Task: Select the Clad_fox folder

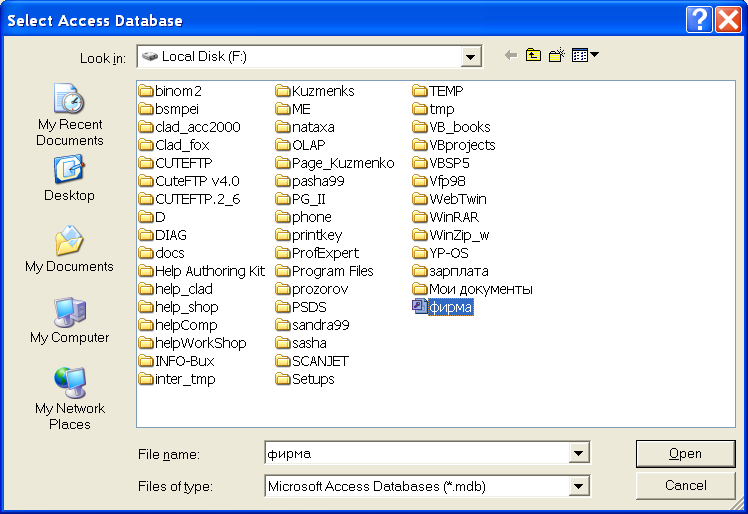Action: 174,145
